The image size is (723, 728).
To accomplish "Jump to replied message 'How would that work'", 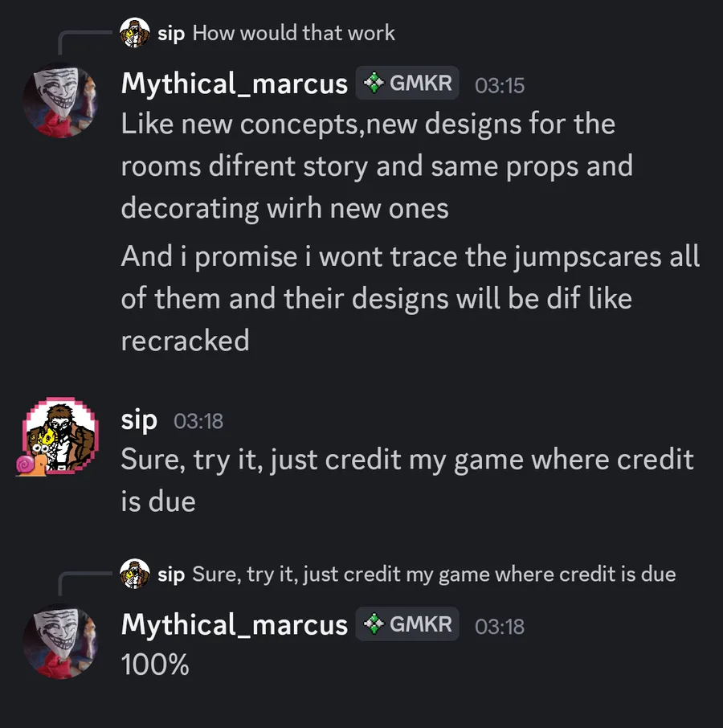I will click(x=293, y=34).
